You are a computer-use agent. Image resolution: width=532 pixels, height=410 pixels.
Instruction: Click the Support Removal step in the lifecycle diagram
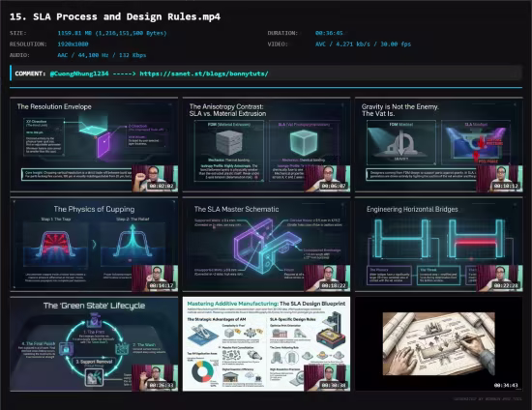(x=95, y=362)
